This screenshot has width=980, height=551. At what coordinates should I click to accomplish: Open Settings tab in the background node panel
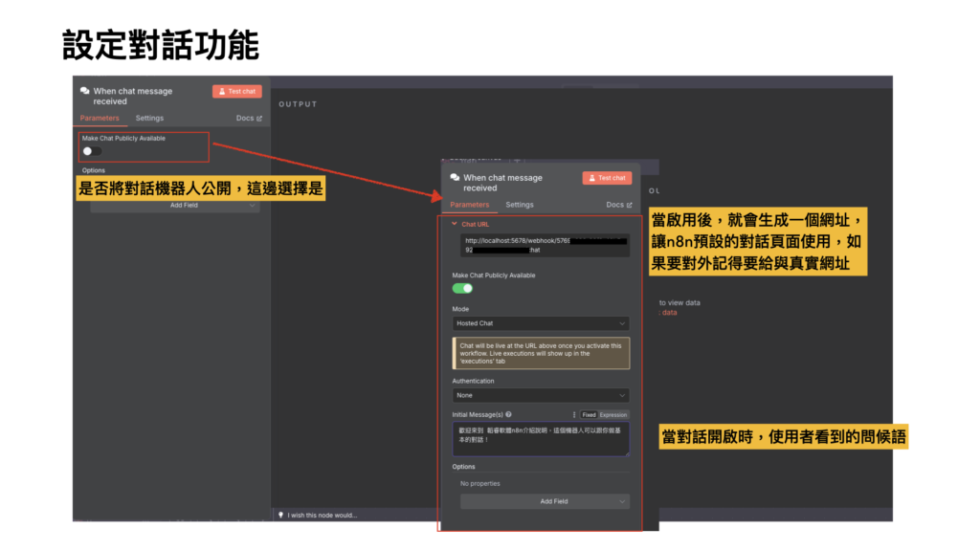pos(149,118)
